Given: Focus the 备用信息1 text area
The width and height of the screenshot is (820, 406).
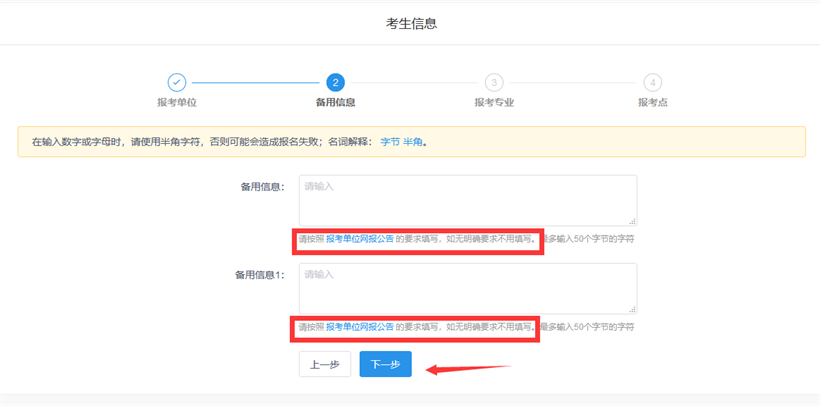Looking at the screenshot, I should pyautogui.click(x=467, y=288).
